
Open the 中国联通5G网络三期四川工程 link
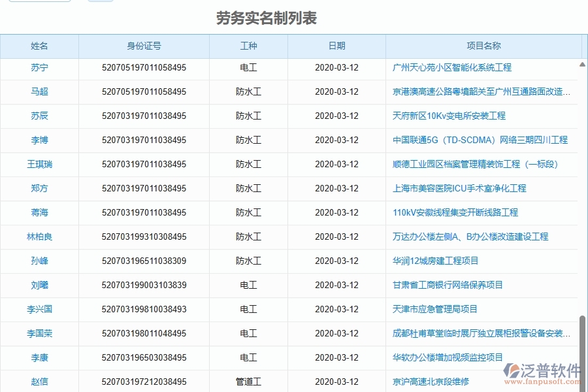point(480,140)
